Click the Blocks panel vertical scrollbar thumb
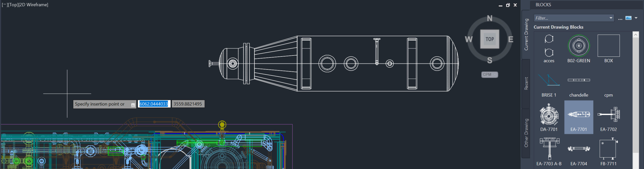 coord(635,95)
